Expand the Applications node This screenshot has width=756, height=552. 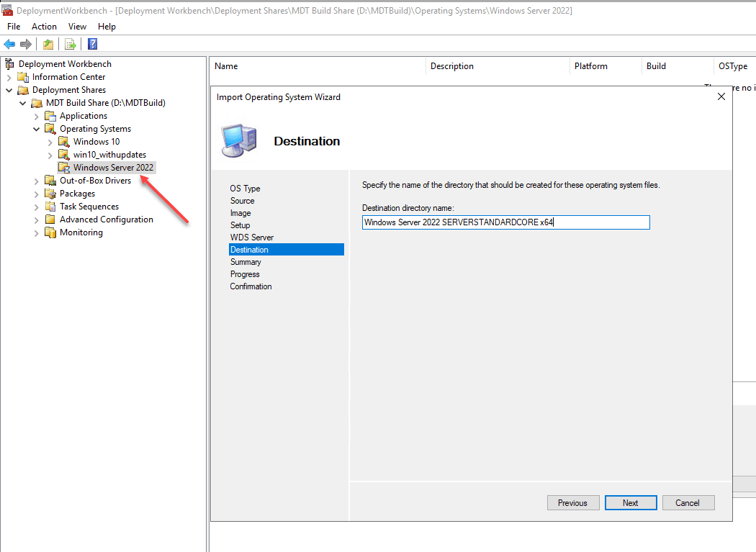point(36,116)
